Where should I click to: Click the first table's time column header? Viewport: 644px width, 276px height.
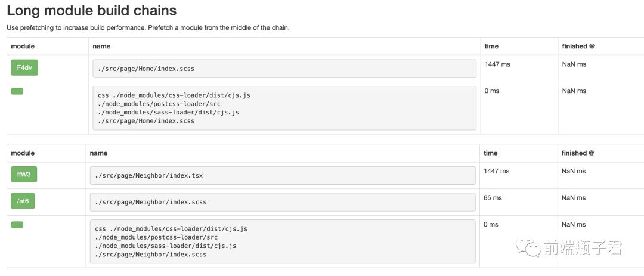491,46
